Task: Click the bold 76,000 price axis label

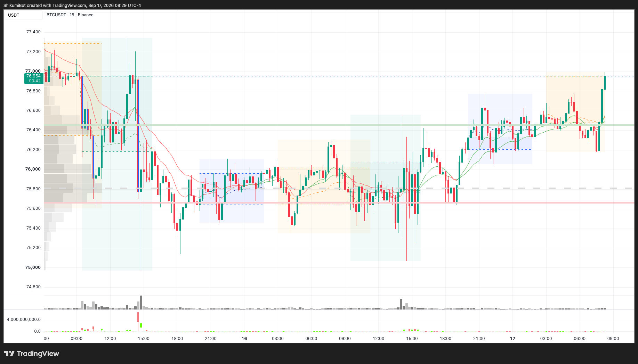Action: click(33, 169)
